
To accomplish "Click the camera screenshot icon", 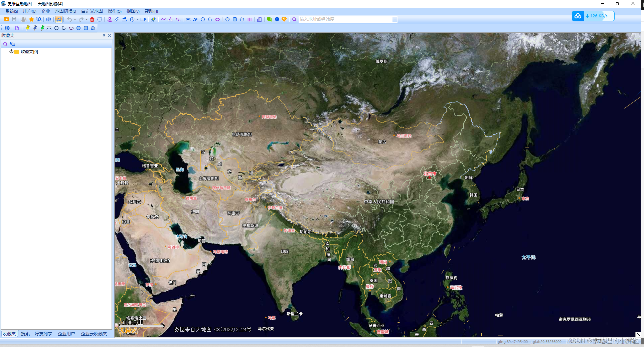I will click(x=143, y=19).
